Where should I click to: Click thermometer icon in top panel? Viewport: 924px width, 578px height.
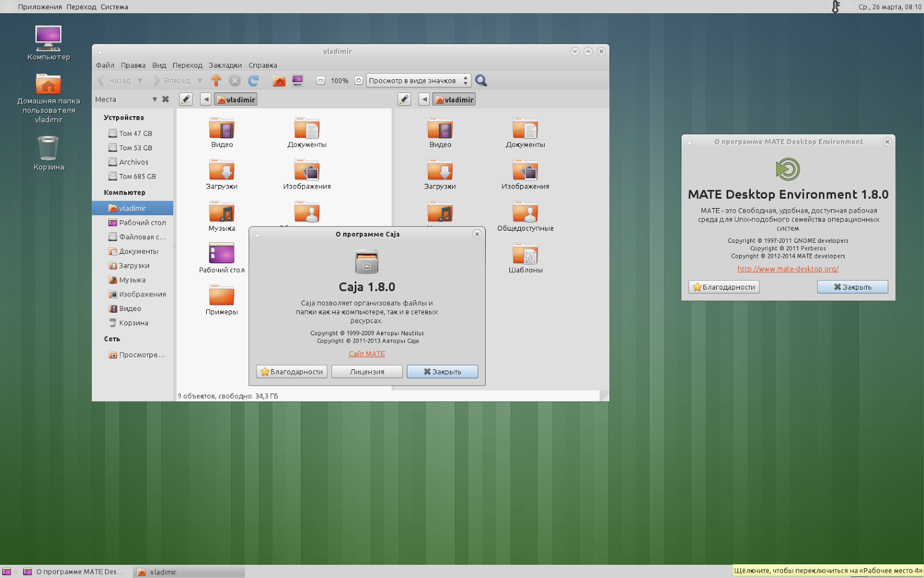click(835, 7)
